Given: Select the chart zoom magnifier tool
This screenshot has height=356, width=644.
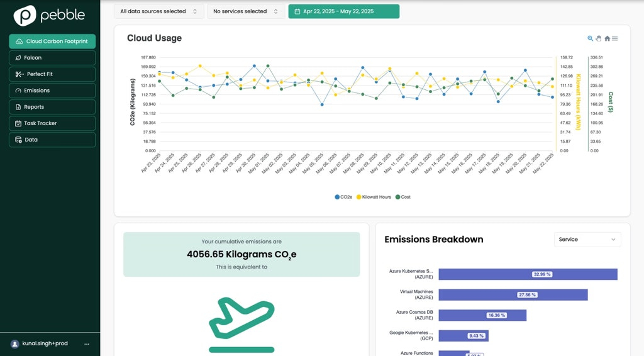Looking at the screenshot, I should (x=590, y=38).
